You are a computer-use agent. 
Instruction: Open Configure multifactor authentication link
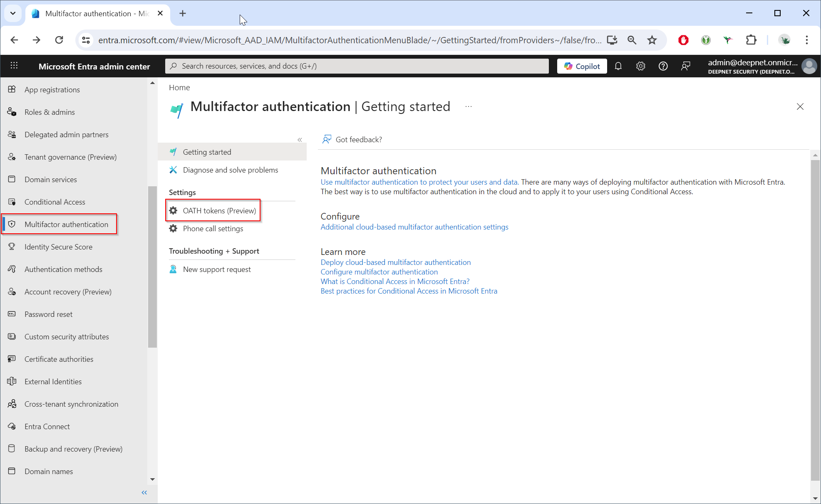pyautogui.click(x=379, y=272)
